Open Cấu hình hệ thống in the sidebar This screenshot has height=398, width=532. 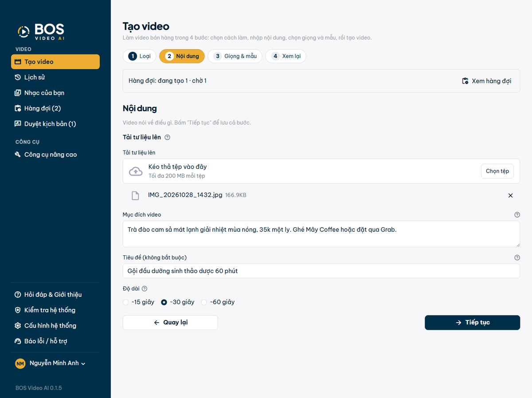click(55, 326)
